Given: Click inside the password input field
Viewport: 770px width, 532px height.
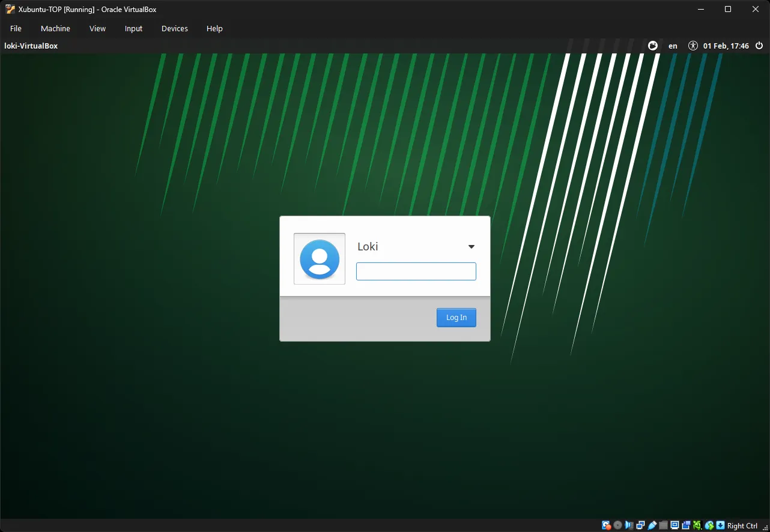Looking at the screenshot, I should tap(416, 271).
